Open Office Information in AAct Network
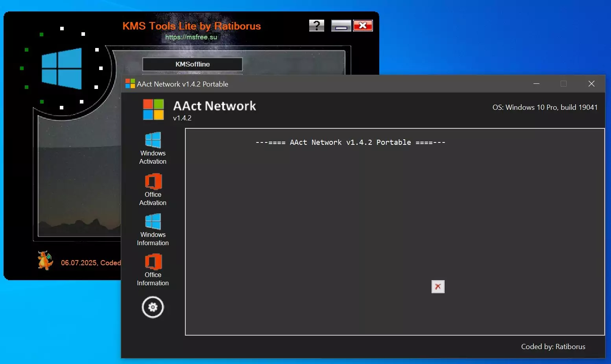The height and width of the screenshot is (364, 611). pos(153,270)
